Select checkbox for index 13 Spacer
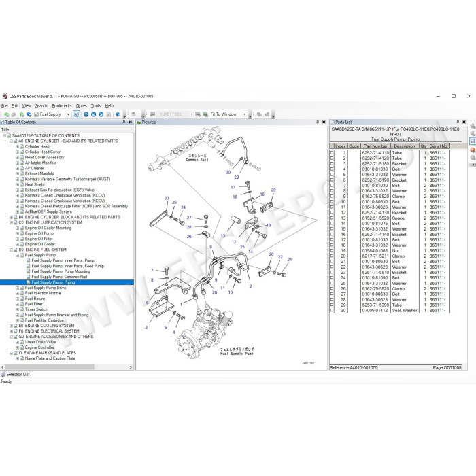This screenshot has height=476, width=476. click(332, 218)
